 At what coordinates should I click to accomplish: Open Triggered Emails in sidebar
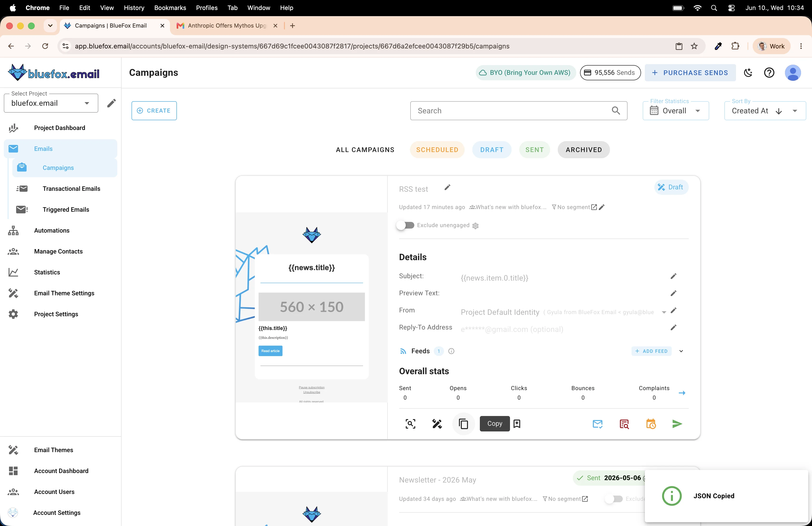65,210
